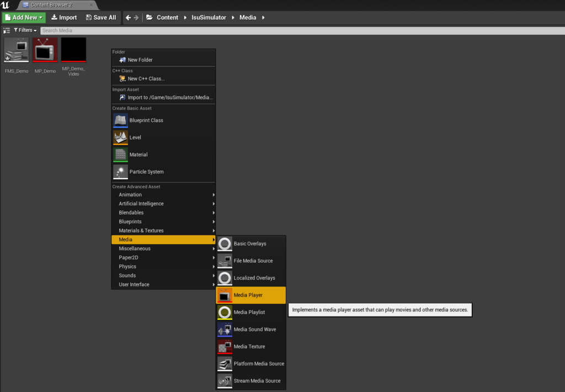The width and height of the screenshot is (565, 392).
Task: Expand the Blueprints submenu
Action: point(163,222)
